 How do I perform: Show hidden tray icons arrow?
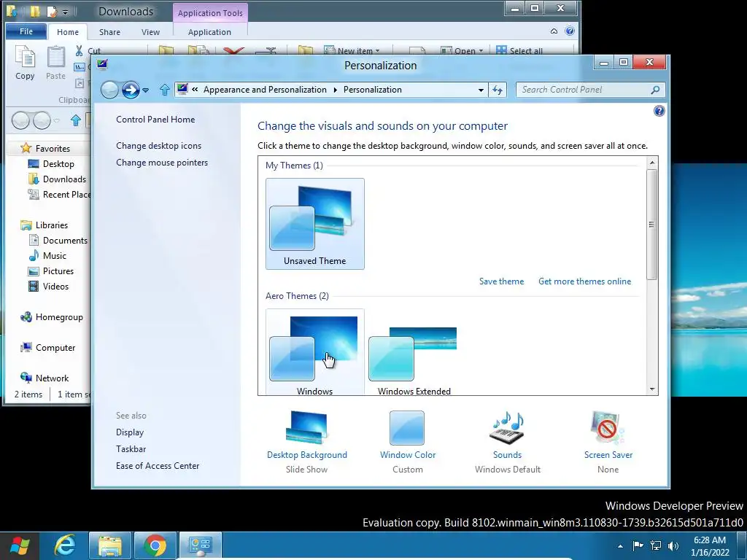tap(620, 546)
